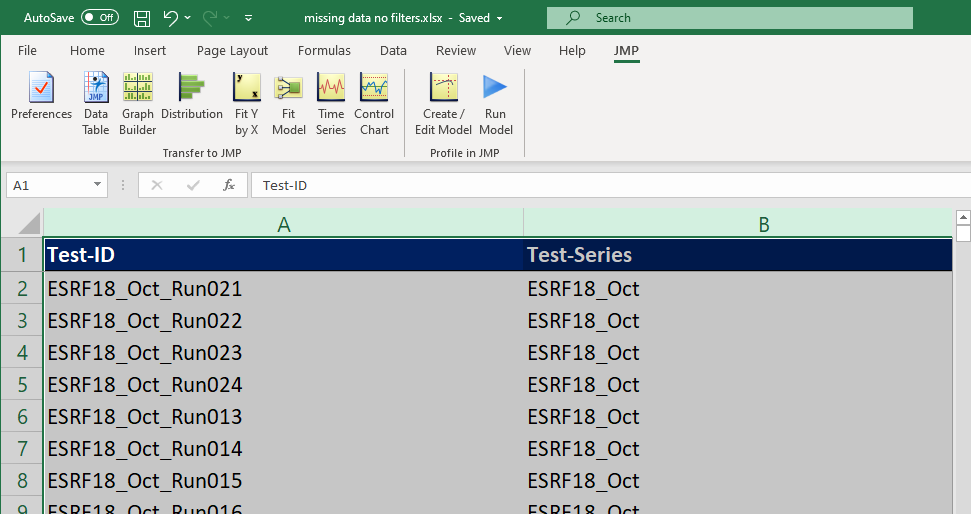
Task: Expand the Name Box dropdown
Action: coord(98,185)
